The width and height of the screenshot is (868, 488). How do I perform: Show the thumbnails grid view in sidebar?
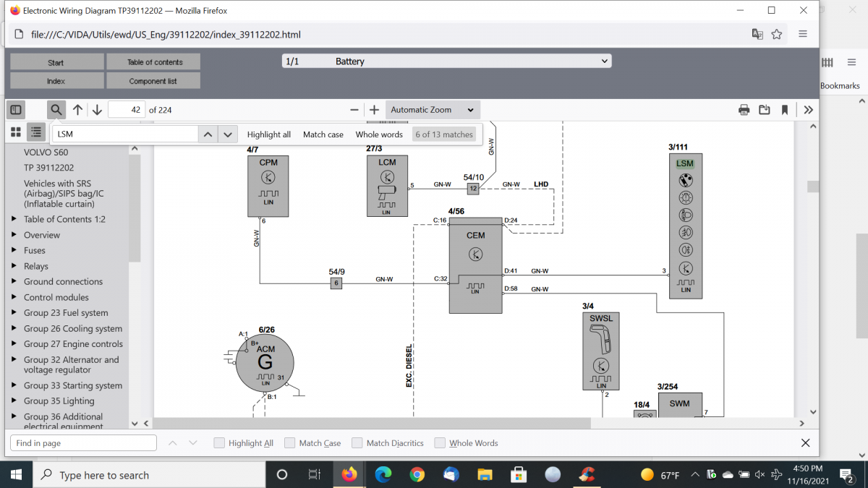[x=16, y=132]
